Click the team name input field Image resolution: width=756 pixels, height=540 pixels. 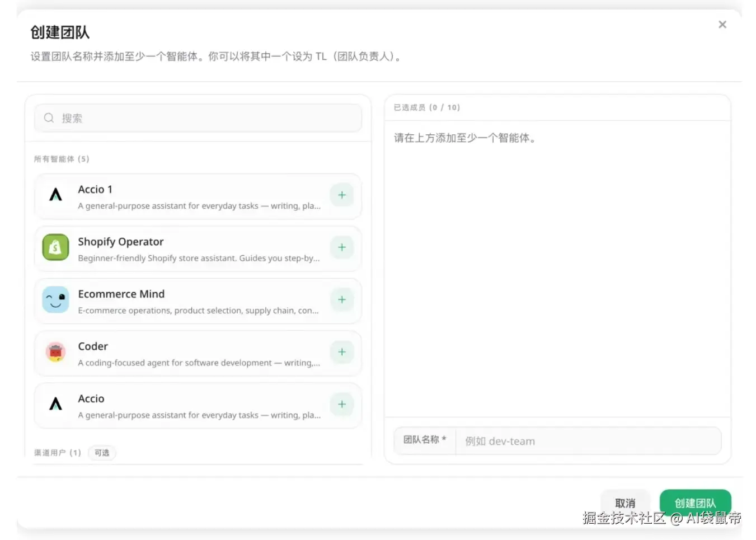tap(588, 441)
